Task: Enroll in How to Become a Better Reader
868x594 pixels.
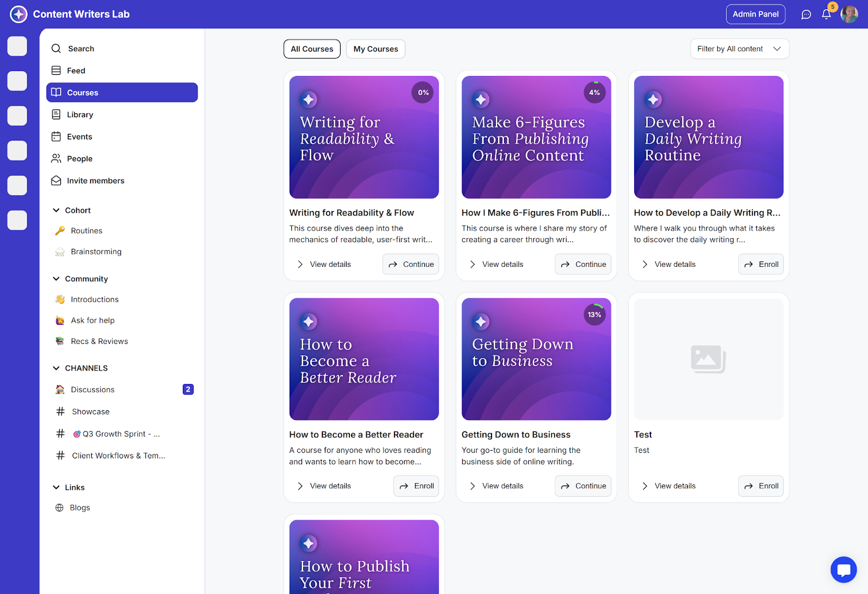Action: tap(416, 486)
